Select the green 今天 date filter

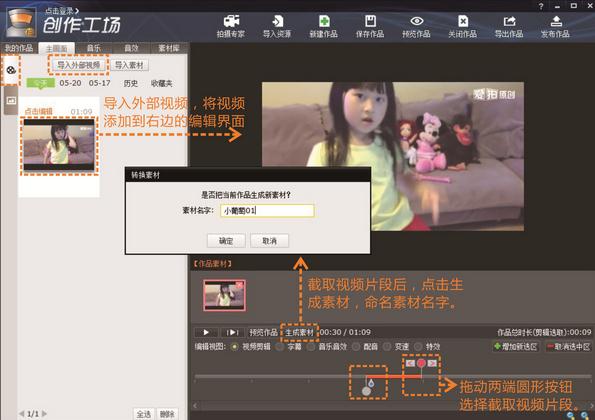(41, 83)
